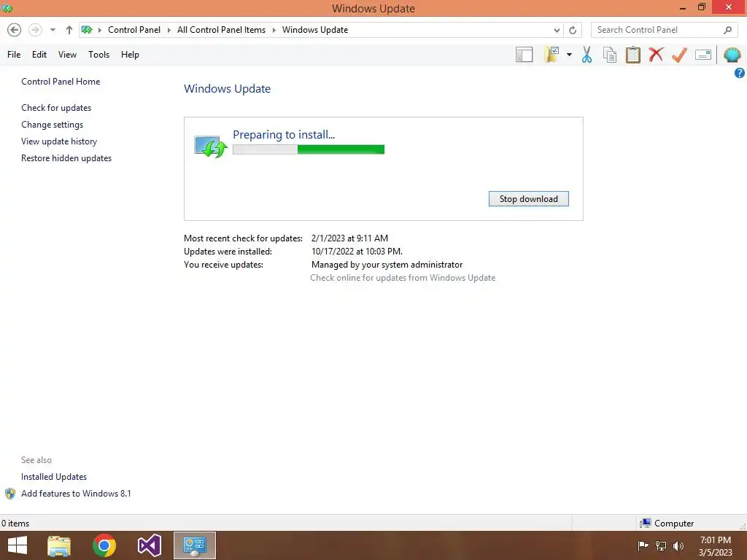The width and height of the screenshot is (747, 560).
Task: Click the Properties toolbar icon
Action: click(x=703, y=55)
